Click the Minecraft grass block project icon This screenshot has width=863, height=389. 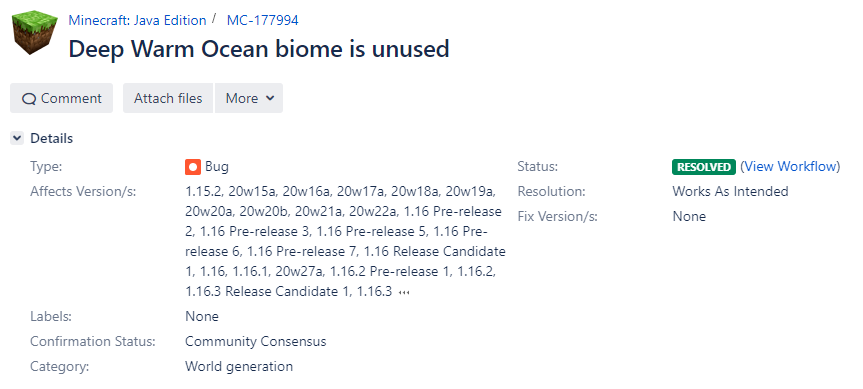click(31, 32)
